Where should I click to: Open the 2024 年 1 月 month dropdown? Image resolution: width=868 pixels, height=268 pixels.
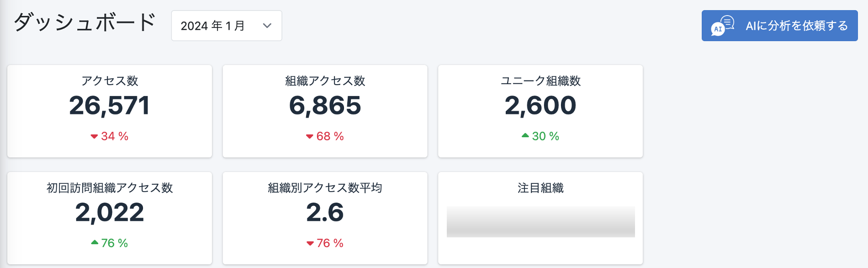[227, 26]
